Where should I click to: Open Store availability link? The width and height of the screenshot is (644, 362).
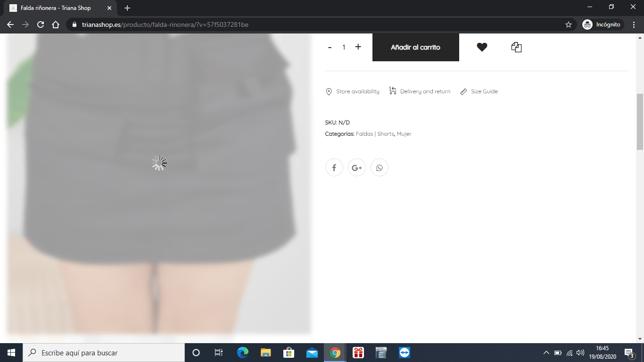pyautogui.click(x=352, y=91)
